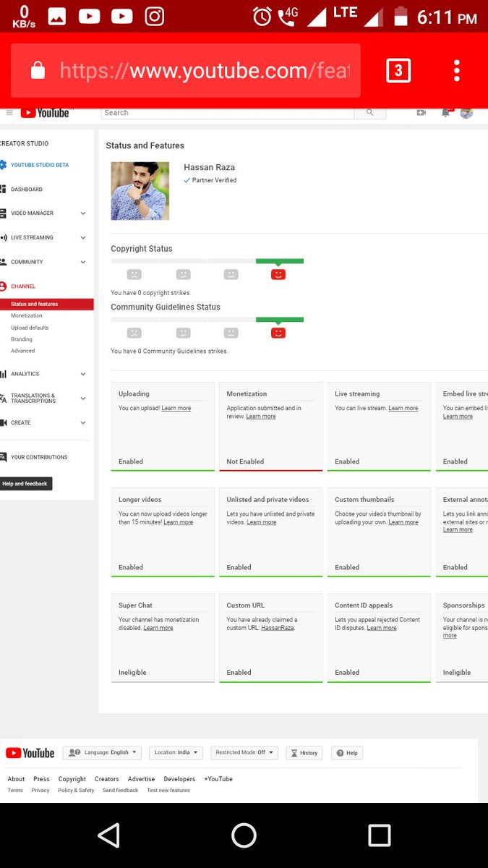Click the red smiley under Copyright Status
488x868 pixels.
pos(278,274)
